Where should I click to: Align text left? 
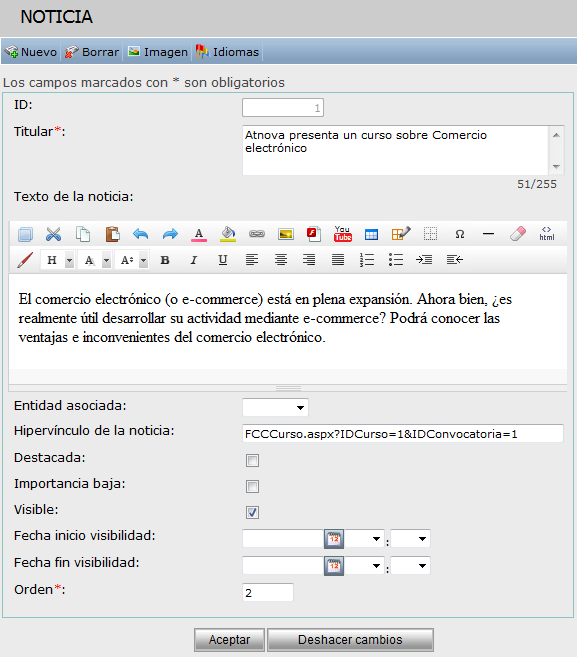click(252, 260)
